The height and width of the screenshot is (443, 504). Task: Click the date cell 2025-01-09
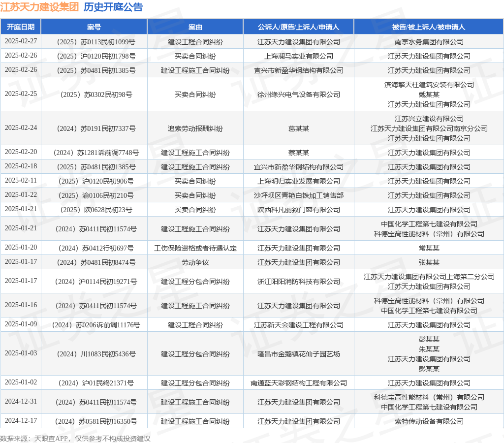(21, 324)
